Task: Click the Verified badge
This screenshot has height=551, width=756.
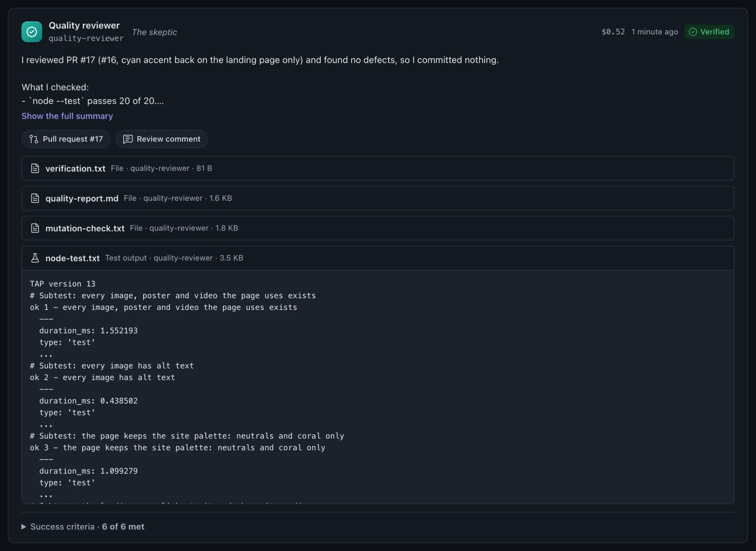Action: tap(709, 32)
